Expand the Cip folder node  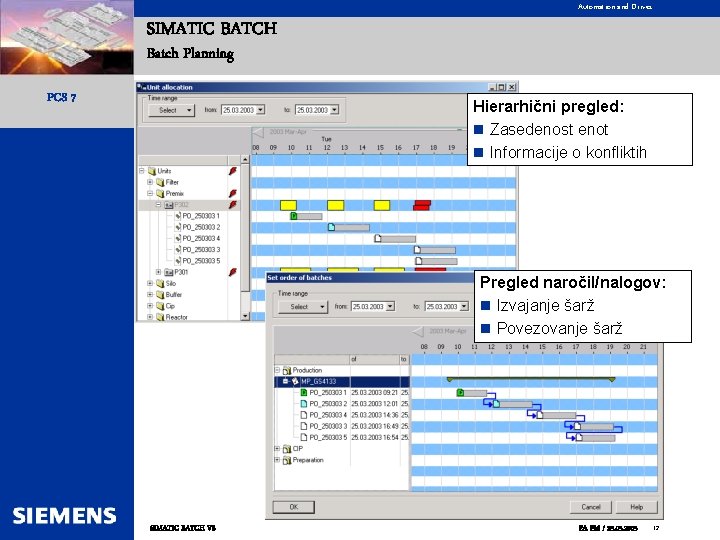click(150, 306)
